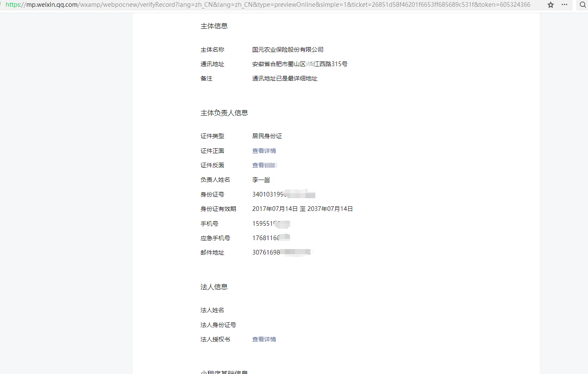Click the 主体名称 label
The image size is (588, 374).
[x=212, y=50]
